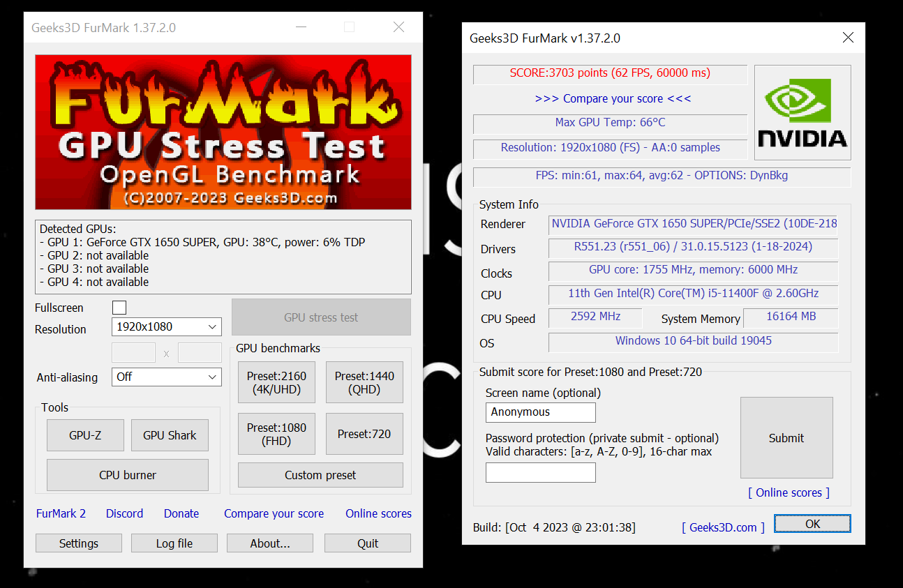
Task: Click the 'GPU 1: GeForce GTX 1650 SUPER' line
Action: pos(202,242)
